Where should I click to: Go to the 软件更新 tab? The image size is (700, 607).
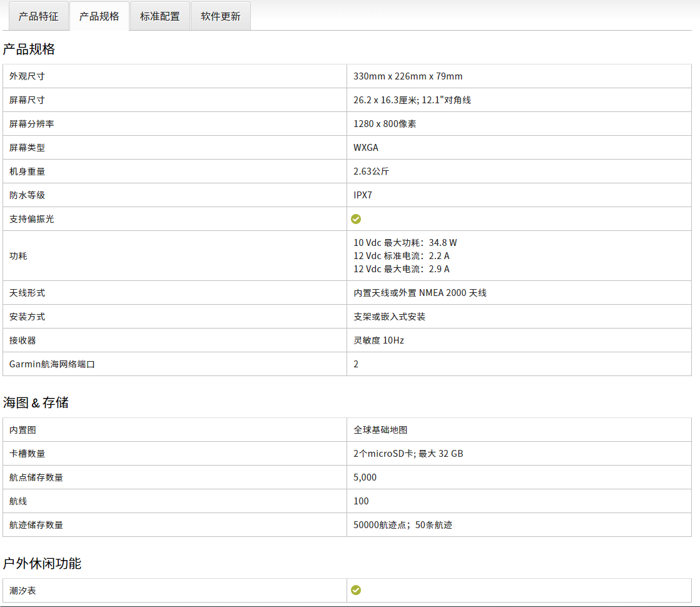(220, 16)
